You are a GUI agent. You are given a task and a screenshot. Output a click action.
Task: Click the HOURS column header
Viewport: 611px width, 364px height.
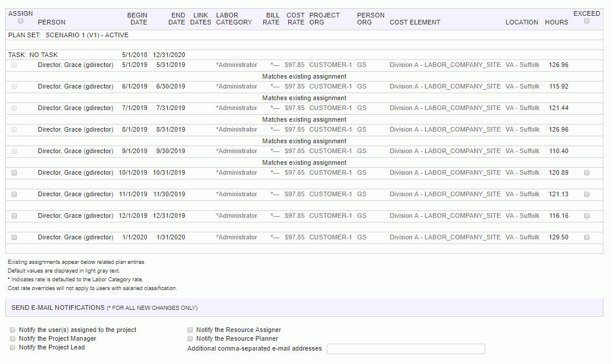(x=556, y=22)
